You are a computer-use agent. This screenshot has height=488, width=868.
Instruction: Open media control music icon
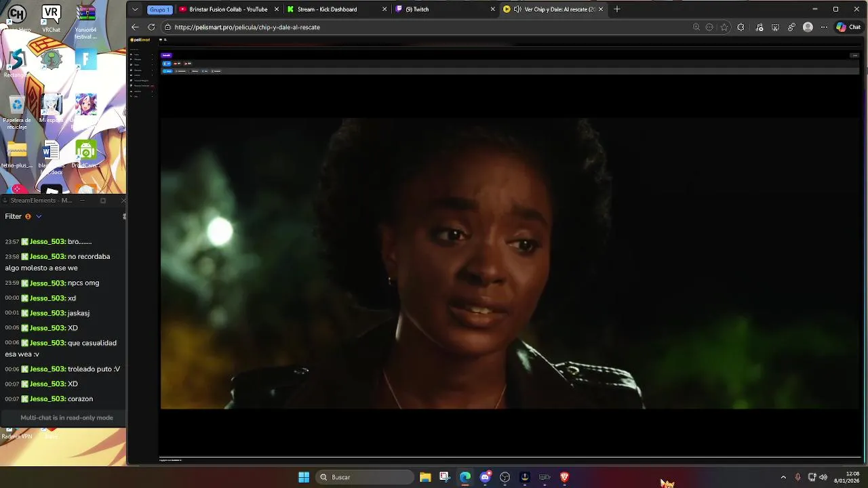(759, 27)
